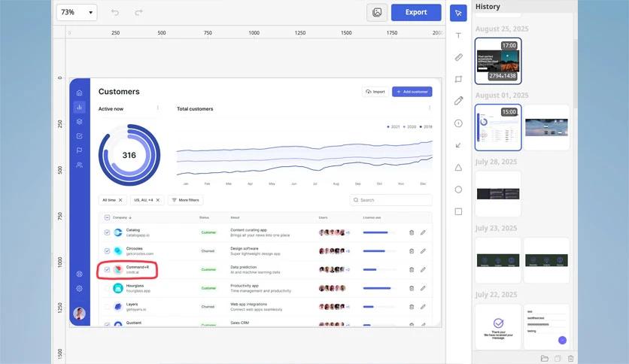Click the History panel scrollbar
Viewport: 629px width, 364px height.
576,72
